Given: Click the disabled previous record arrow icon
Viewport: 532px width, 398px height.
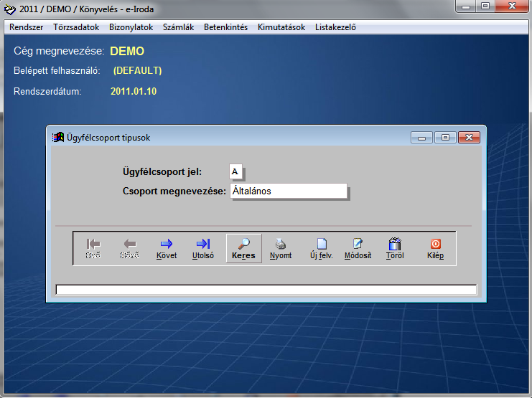Looking at the screenshot, I should (x=129, y=248).
